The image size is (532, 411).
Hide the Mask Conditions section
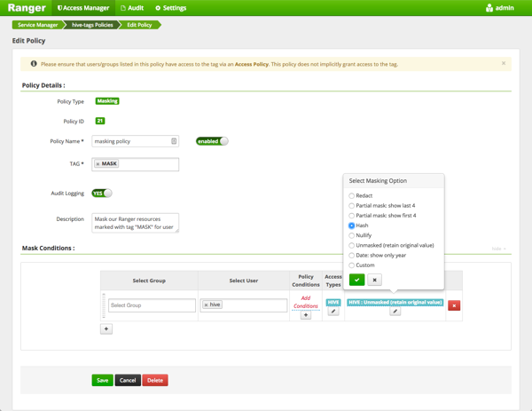point(498,249)
